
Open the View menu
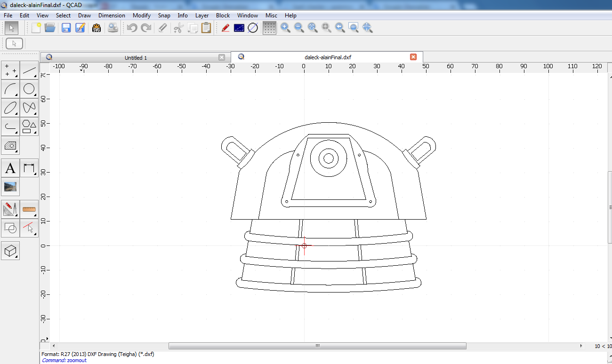[x=42, y=15]
